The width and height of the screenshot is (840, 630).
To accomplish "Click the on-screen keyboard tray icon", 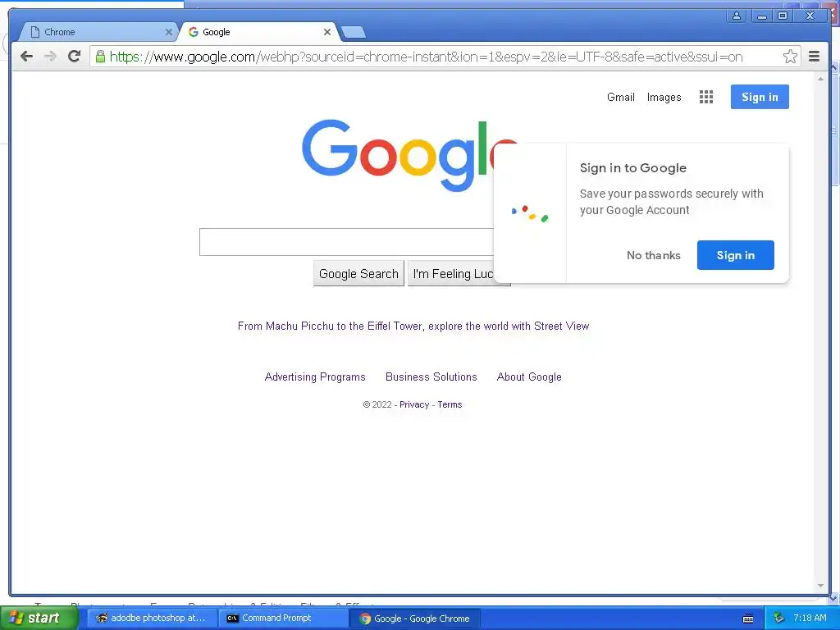I will 748,619.
